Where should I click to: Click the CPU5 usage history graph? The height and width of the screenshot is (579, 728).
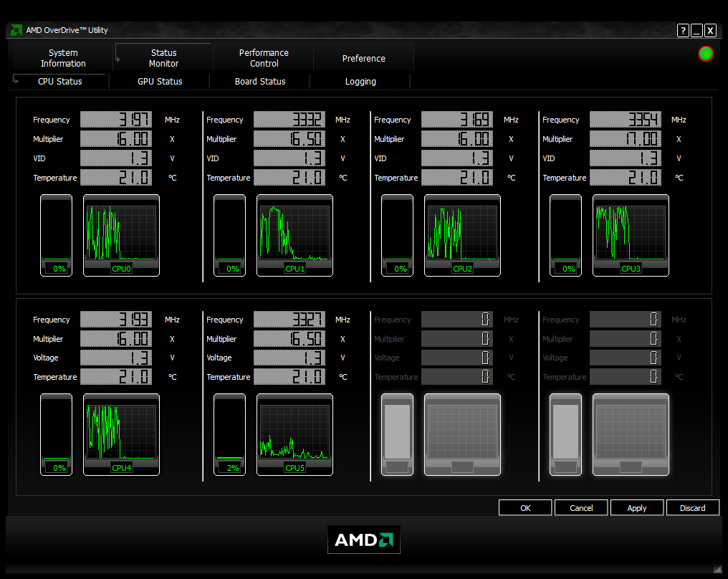click(x=294, y=434)
